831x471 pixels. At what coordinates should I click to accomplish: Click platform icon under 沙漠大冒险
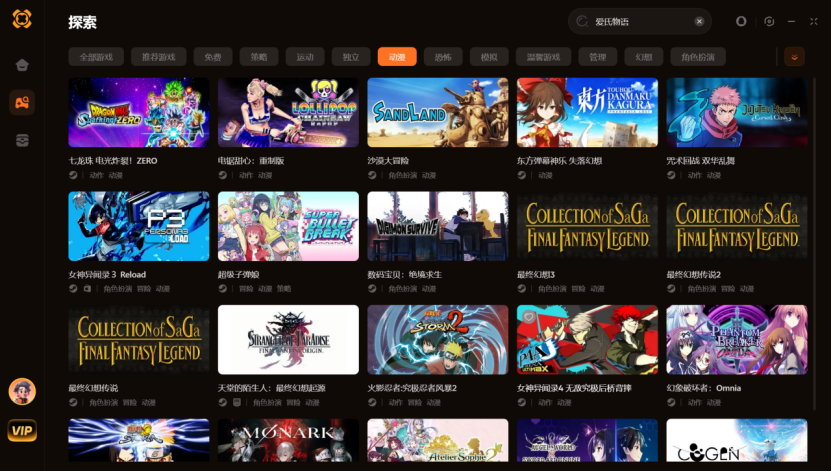point(372,175)
